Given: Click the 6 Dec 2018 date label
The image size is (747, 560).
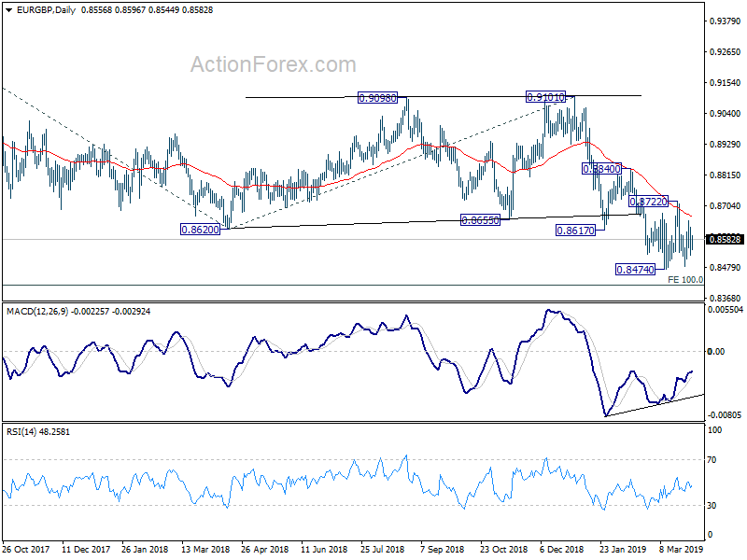Looking at the screenshot, I should tap(562, 549).
